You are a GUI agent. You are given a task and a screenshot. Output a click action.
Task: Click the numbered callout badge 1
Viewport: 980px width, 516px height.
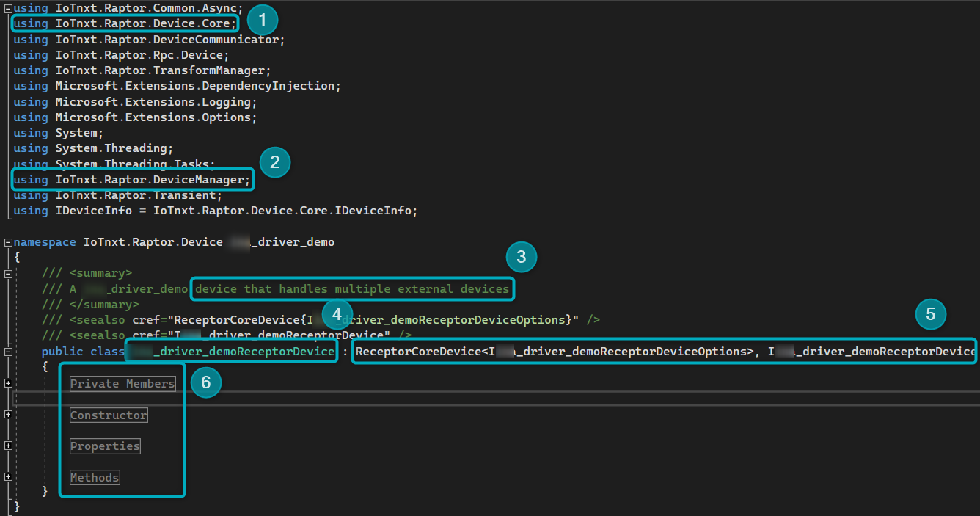(x=263, y=20)
